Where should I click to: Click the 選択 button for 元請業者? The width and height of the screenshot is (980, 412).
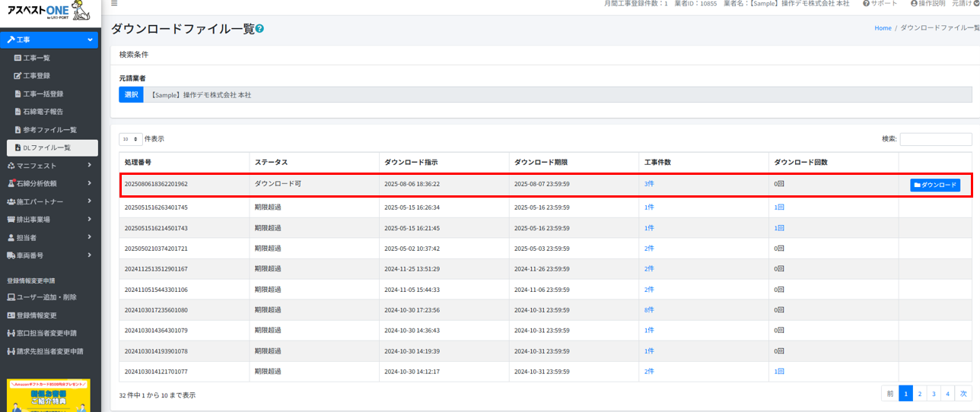coord(131,95)
